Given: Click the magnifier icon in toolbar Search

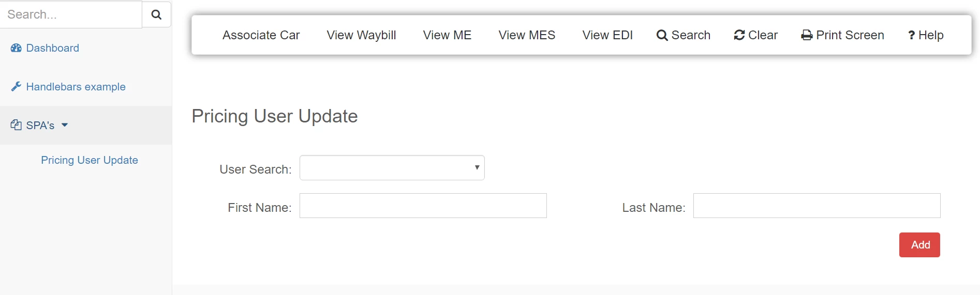Looking at the screenshot, I should click(x=662, y=35).
